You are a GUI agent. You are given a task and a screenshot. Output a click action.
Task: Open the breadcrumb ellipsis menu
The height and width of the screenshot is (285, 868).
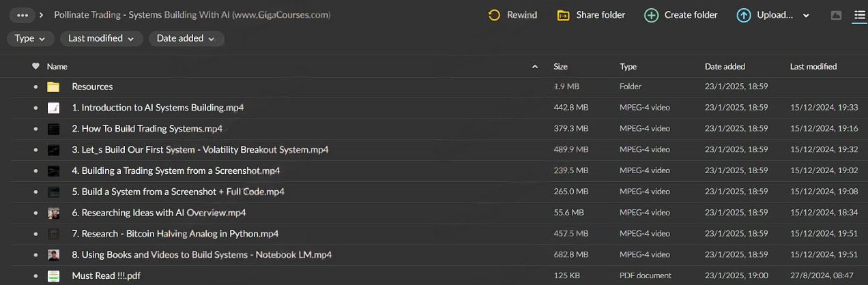pyautogui.click(x=23, y=14)
